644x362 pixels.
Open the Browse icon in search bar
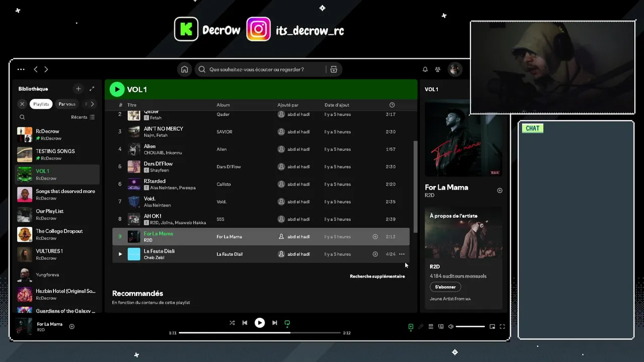334,69
